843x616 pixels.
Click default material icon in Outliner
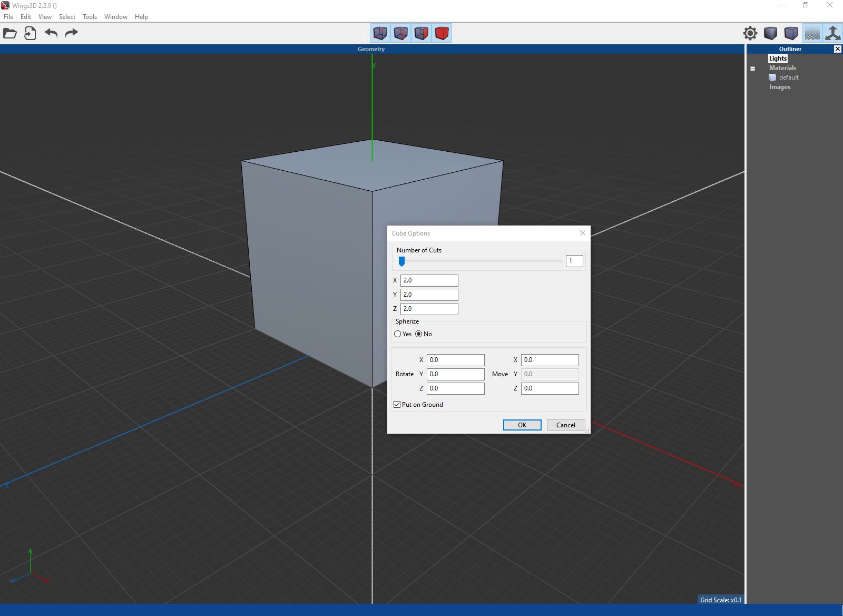(x=772, y=77)
